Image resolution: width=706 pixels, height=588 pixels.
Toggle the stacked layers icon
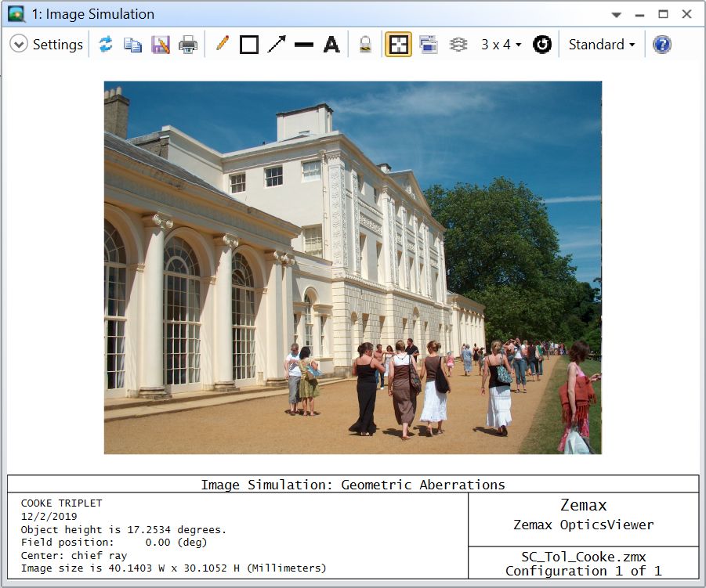tap(458, 45)
